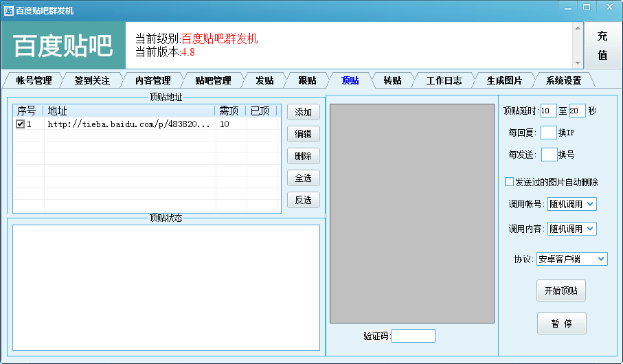Click the 反选 button
This screenshot has width=623, height=364.
[x=304, y=200]
